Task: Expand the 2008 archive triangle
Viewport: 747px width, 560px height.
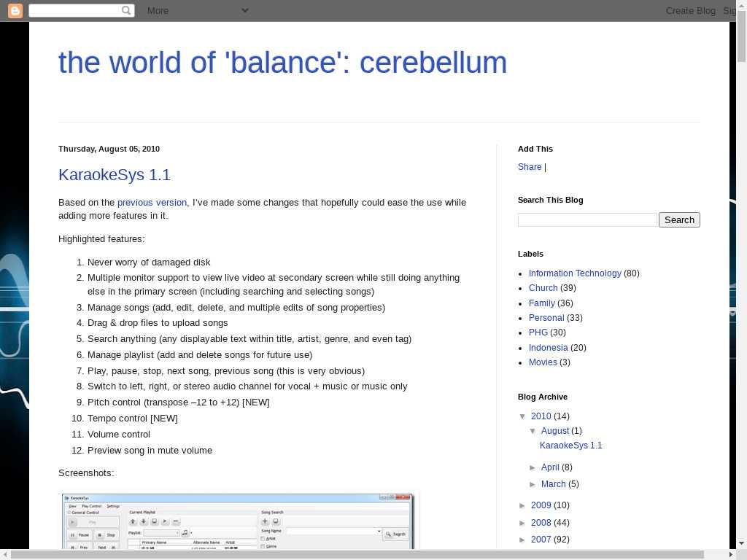Action: click(524, 524)
